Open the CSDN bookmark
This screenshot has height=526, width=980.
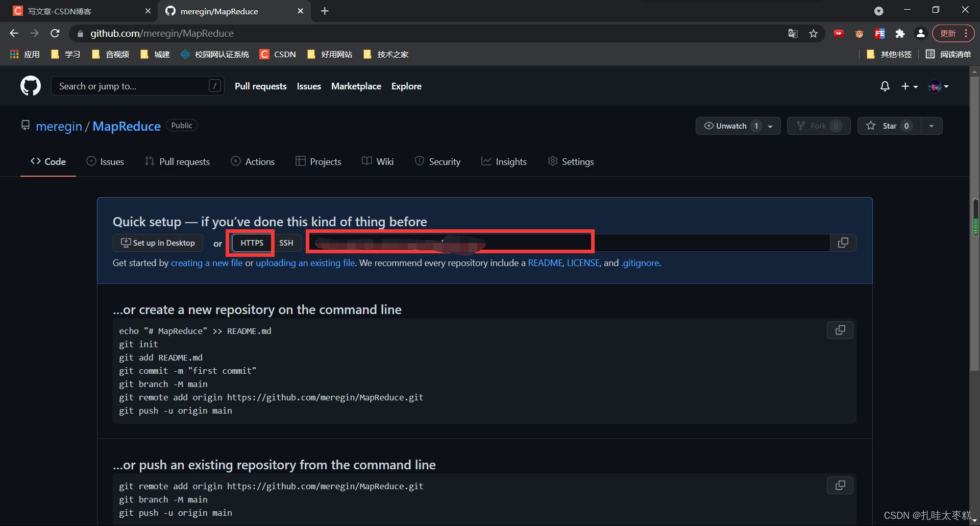(x=278, y=54)
